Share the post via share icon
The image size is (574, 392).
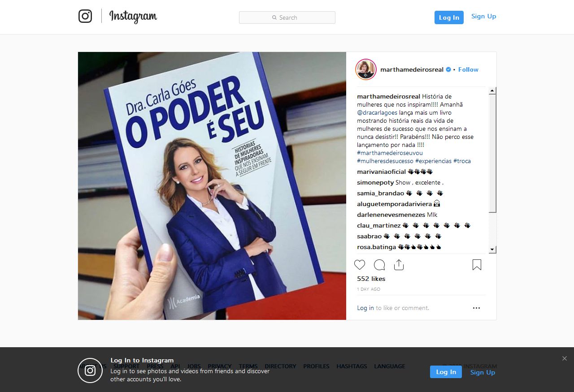tap(399, 265)
